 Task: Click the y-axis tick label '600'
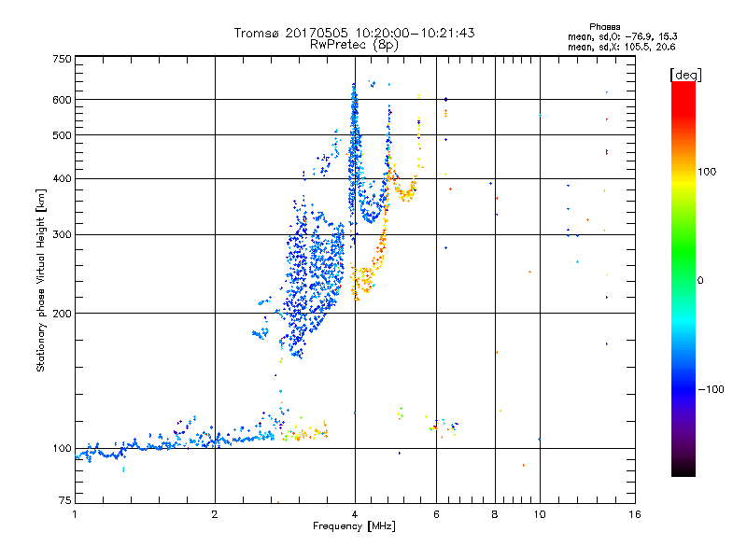pos(62,100)
